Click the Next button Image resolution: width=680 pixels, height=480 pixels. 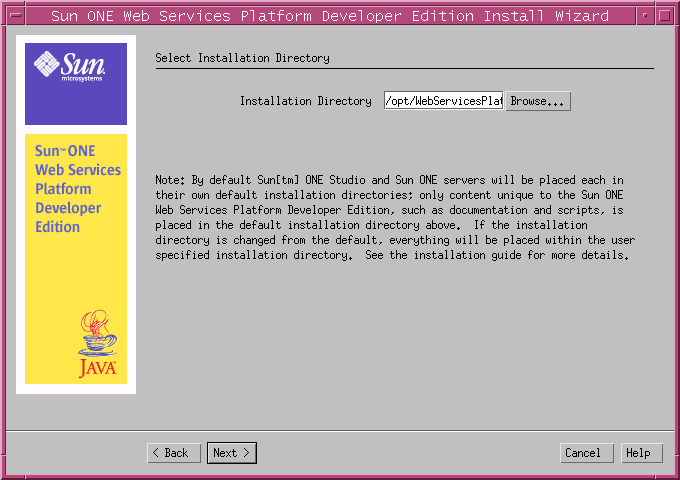point(232,453)
